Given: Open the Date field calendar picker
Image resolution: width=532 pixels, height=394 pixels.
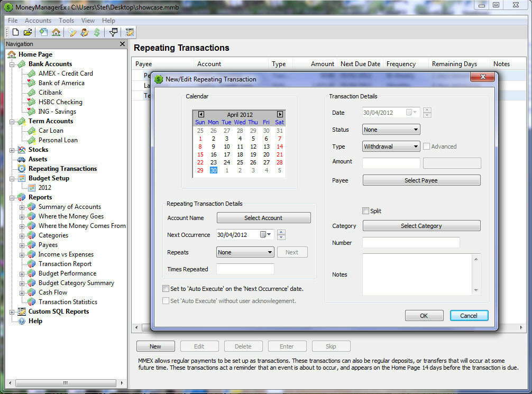Looking at the screenshot, I should click(x=411, y=112).
